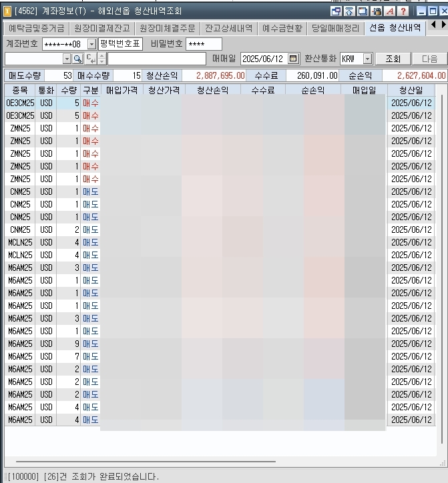Screen dimensions: 448x483
Task: Click the 다음 next button
Action: click(429, 59)
